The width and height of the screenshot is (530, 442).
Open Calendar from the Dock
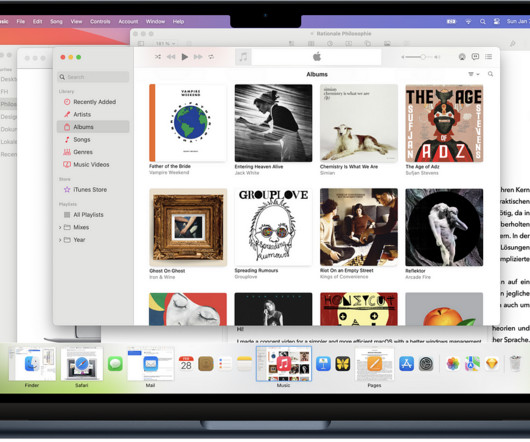pyautogui.click(x=186, y=364)
